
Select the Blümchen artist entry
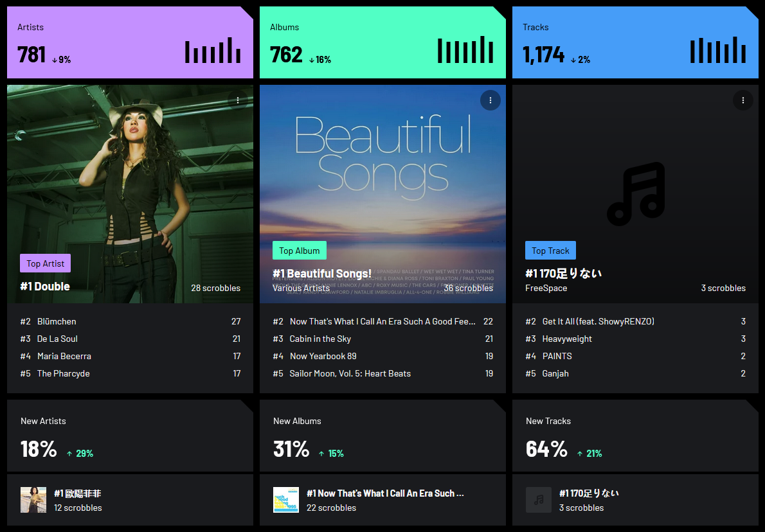(x=57, y=321)
